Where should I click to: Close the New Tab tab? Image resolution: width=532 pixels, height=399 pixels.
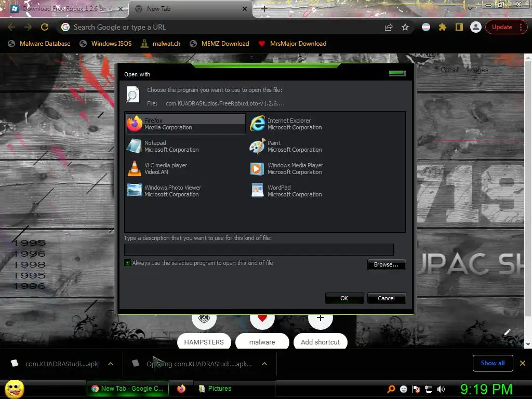(245, 9)
